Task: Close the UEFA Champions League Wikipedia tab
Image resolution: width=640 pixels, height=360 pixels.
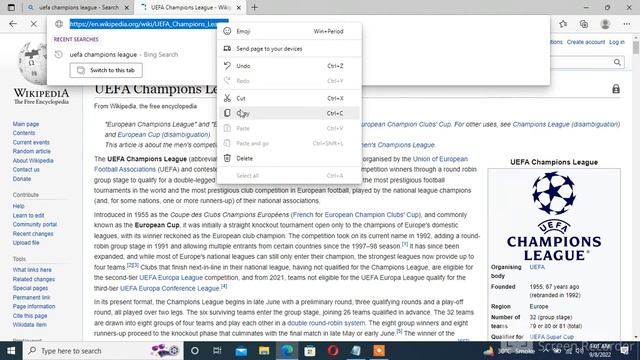Action: coord(239,7)
